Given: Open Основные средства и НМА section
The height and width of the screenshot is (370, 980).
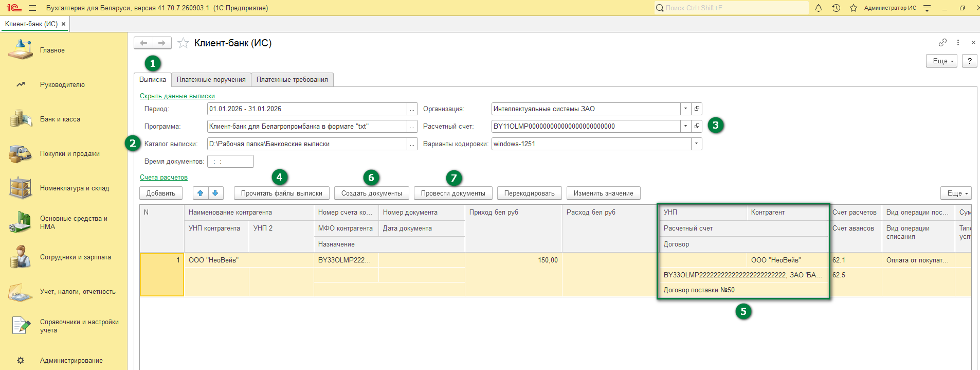Looking at the screenshot, I should point(74,222).
